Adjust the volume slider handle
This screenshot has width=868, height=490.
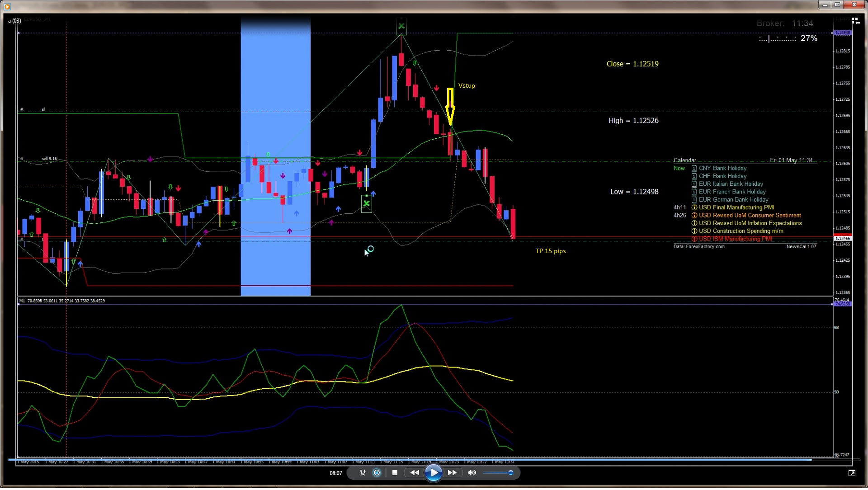tap(511, 473)
